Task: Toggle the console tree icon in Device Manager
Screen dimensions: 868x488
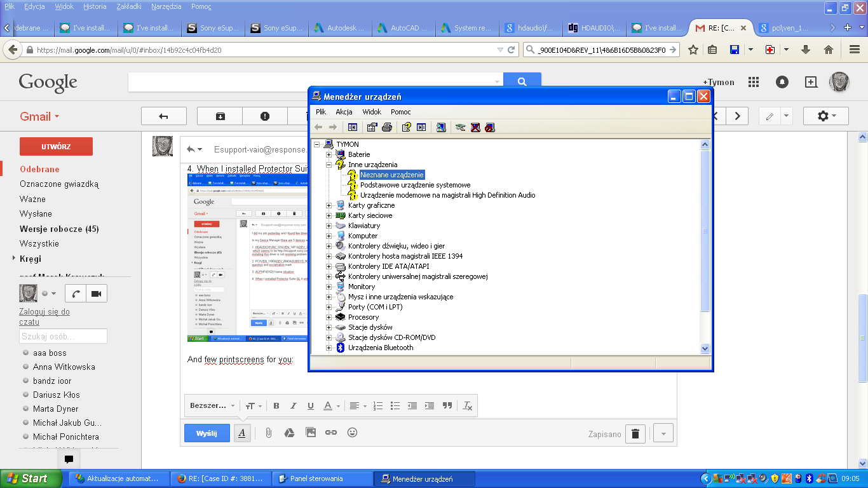Action: coord(353,127)
